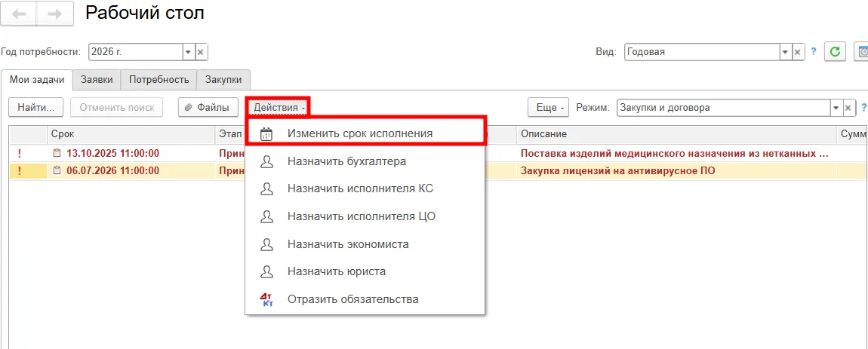Select the task dated 06.07.2026 11:00:00
Screen dimensions: 868x349
point(113,171)
